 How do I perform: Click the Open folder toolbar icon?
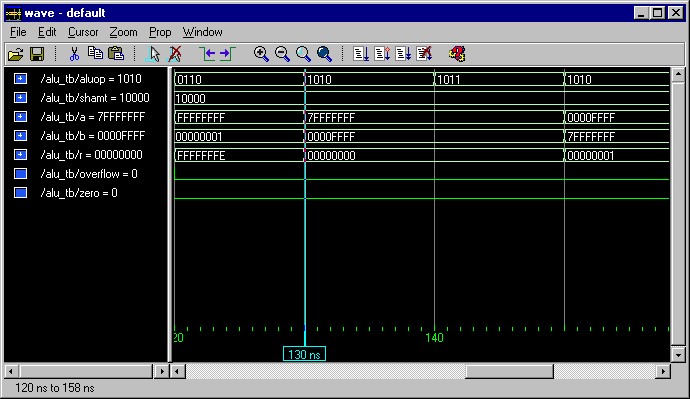point(15,54)
